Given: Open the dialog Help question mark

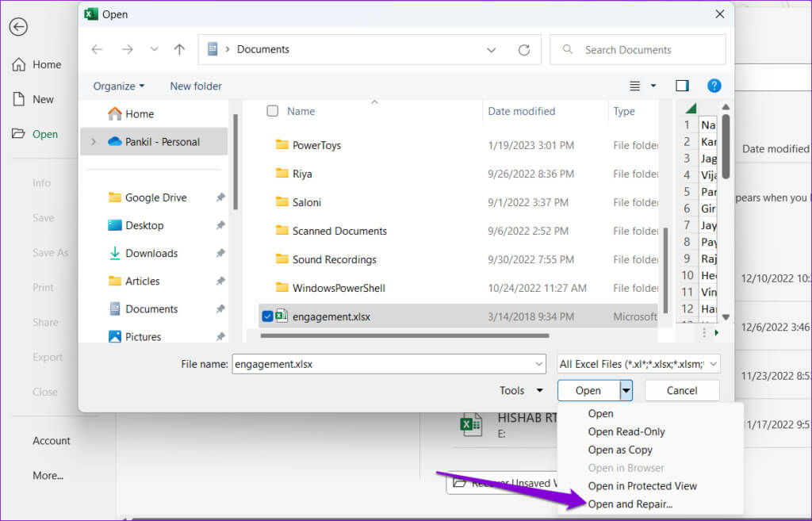Looking at the screenshot, I should [x=714, y=86].
